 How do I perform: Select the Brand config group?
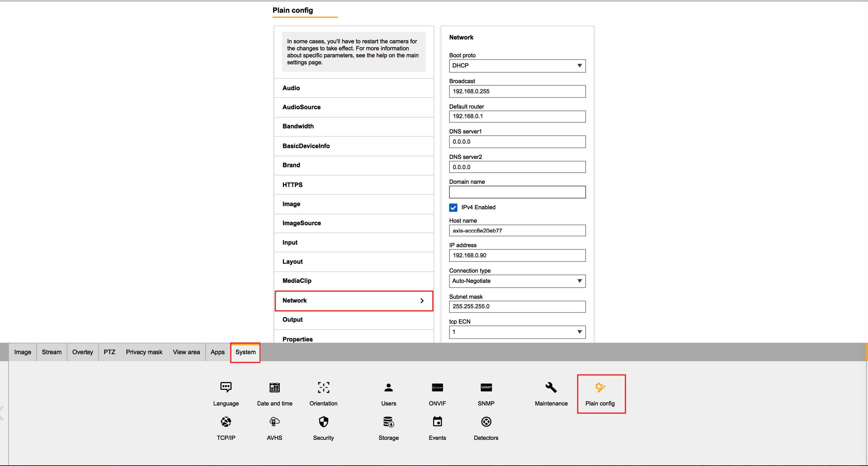coord(354,165)
